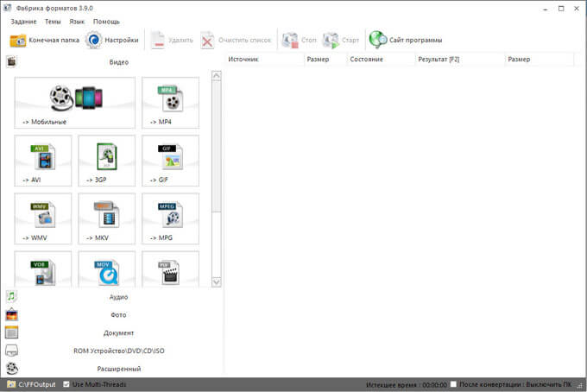Image resolution: width=587 pixels, height=392 pixels.
Task: Click the Конечная папка toolbar button
Action: (x=43, y=40)
